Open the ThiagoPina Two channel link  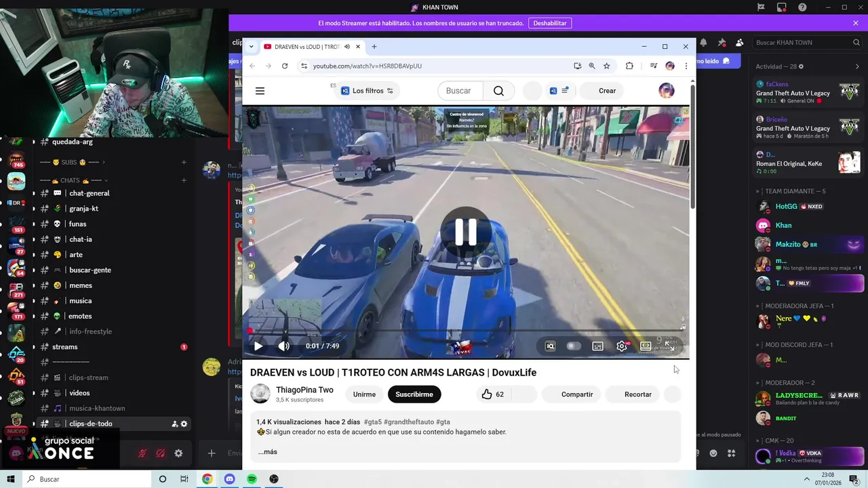point(304,390)
